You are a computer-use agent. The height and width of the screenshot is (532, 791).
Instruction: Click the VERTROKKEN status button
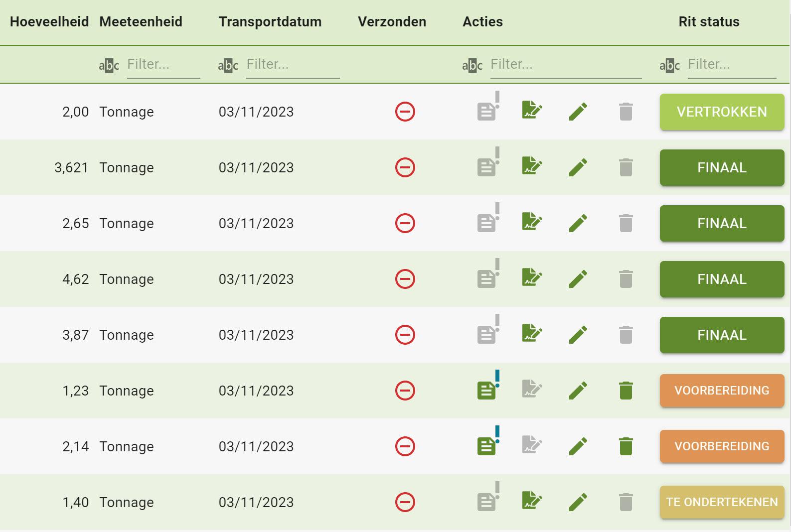722,112
